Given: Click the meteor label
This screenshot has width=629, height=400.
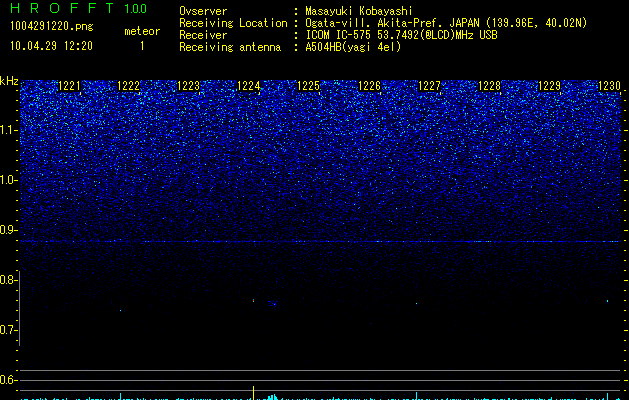Looking at the screenshot, I should tap(142, 31).
